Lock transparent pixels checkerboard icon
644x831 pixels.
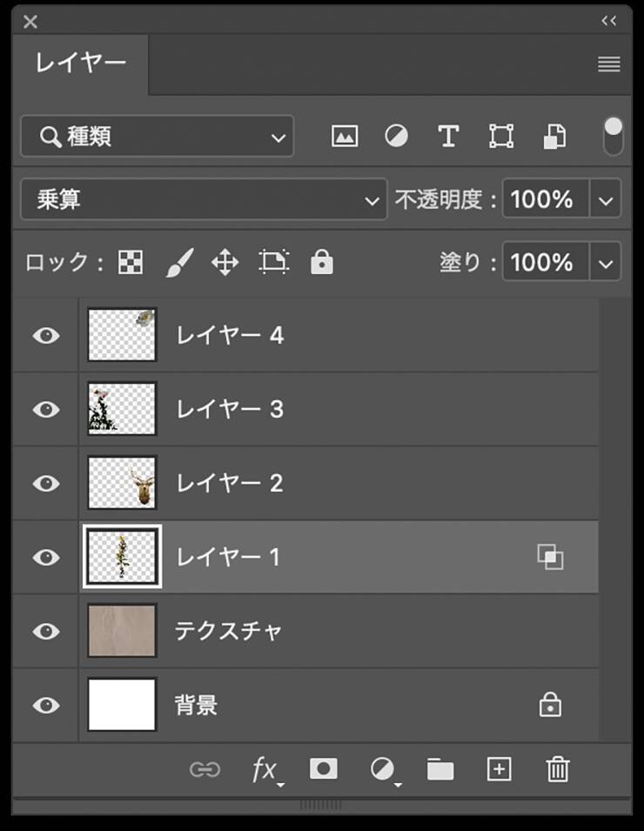[131, 263]
